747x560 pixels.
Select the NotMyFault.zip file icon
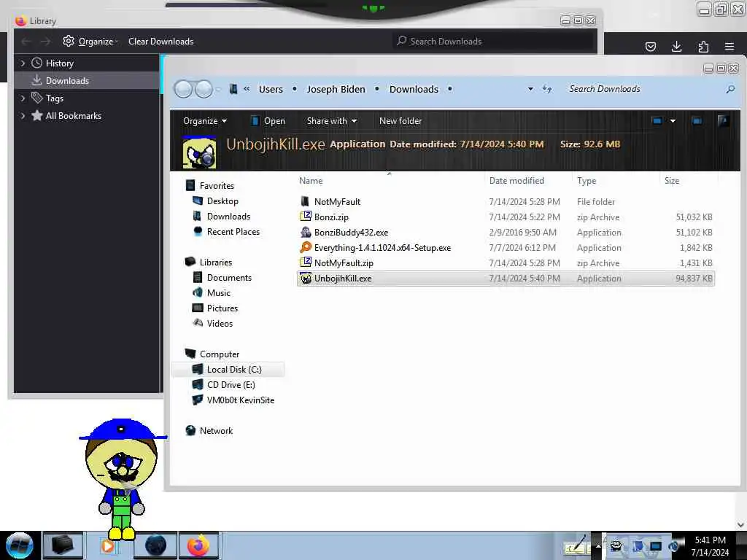[x=306, y=262]
